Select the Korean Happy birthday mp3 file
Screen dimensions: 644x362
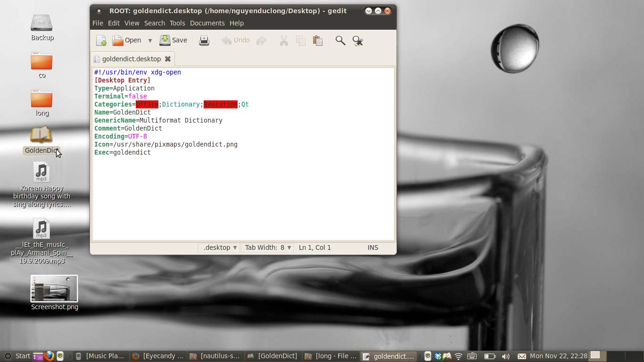pyautogui.click(x=41, y=173)
